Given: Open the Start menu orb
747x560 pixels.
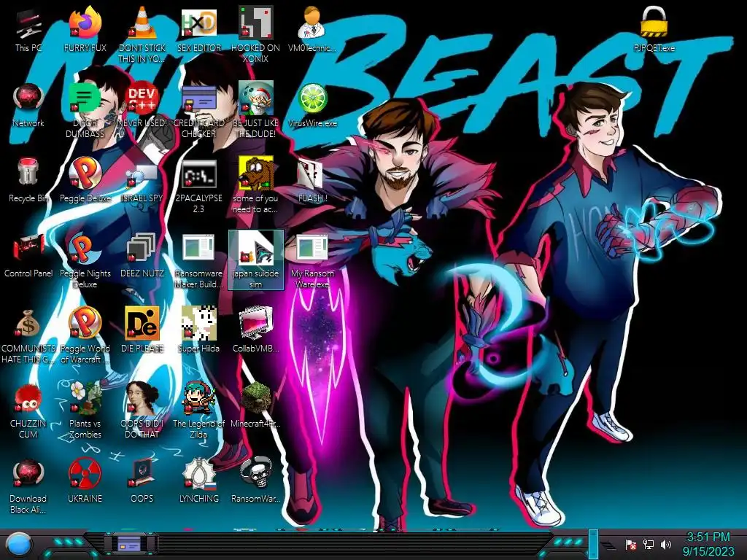Looking at the screenshot, I should (18, 545).
